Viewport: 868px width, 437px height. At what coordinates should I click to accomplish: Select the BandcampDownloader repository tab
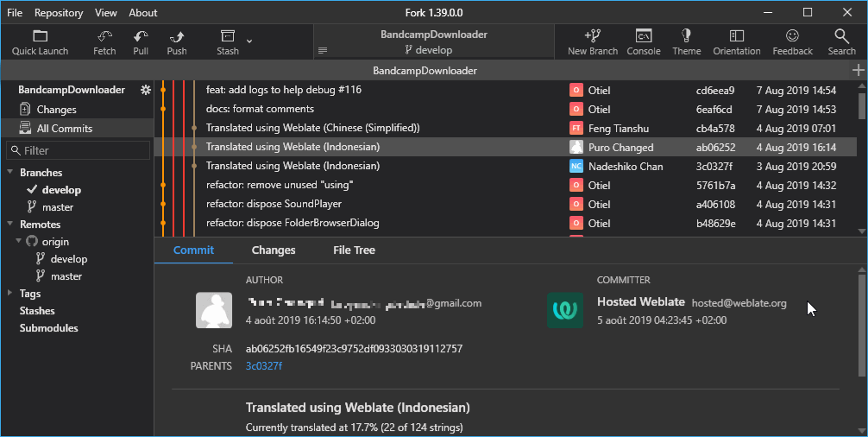425,70
